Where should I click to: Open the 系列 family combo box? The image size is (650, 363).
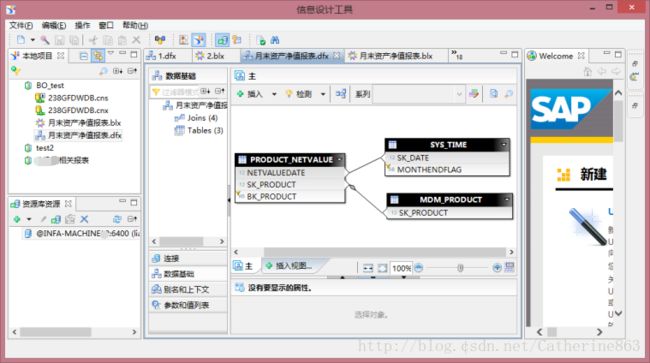[x=419, y=94]
